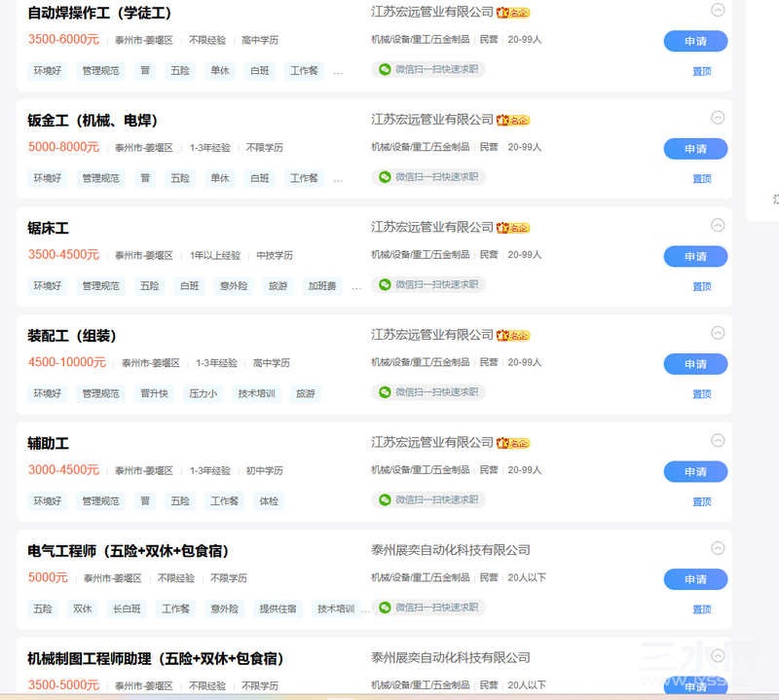Collapse the 钣金工 job card arrow
Viewport: 779px width, 700px height.
[718, 117]
